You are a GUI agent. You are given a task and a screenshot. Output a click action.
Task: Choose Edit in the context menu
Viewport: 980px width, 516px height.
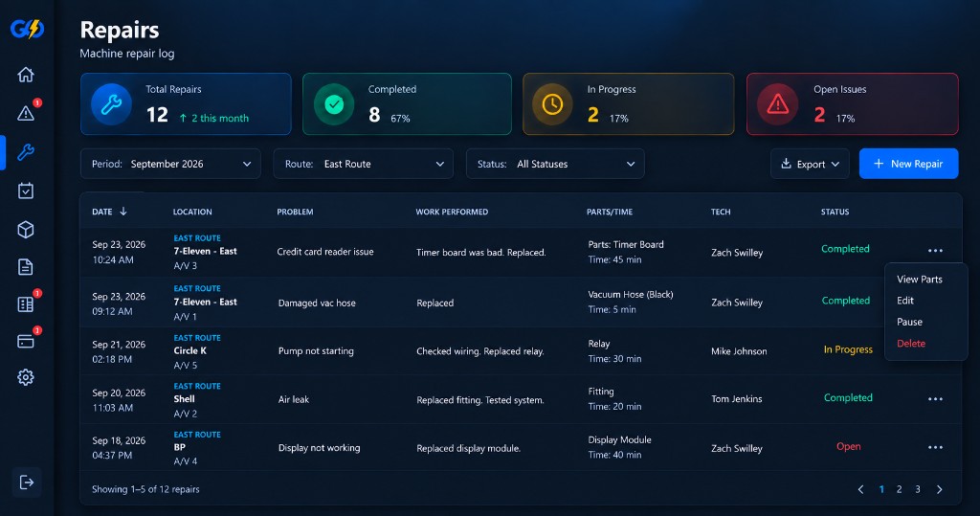[x=905, y=301]
